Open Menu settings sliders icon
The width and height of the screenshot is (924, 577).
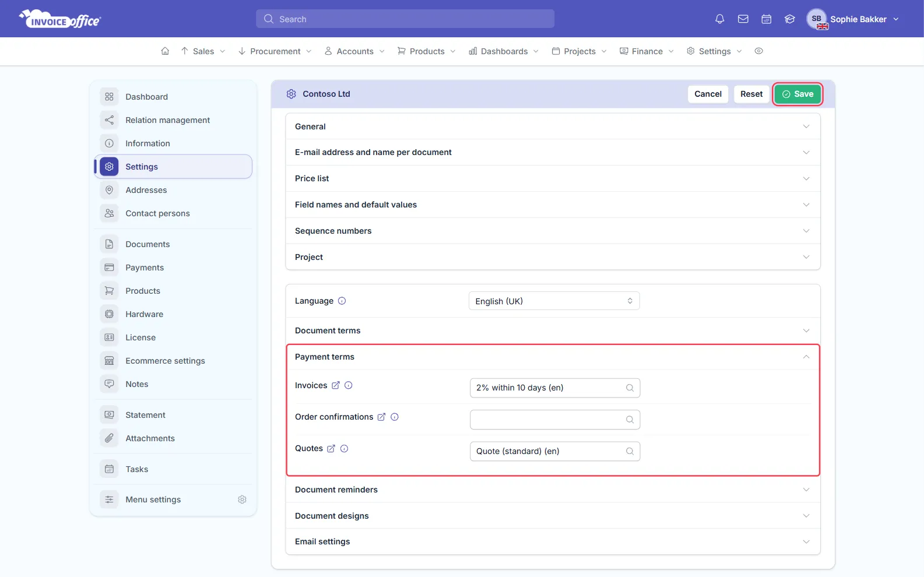pyautogui.click(x=109, y=499)
